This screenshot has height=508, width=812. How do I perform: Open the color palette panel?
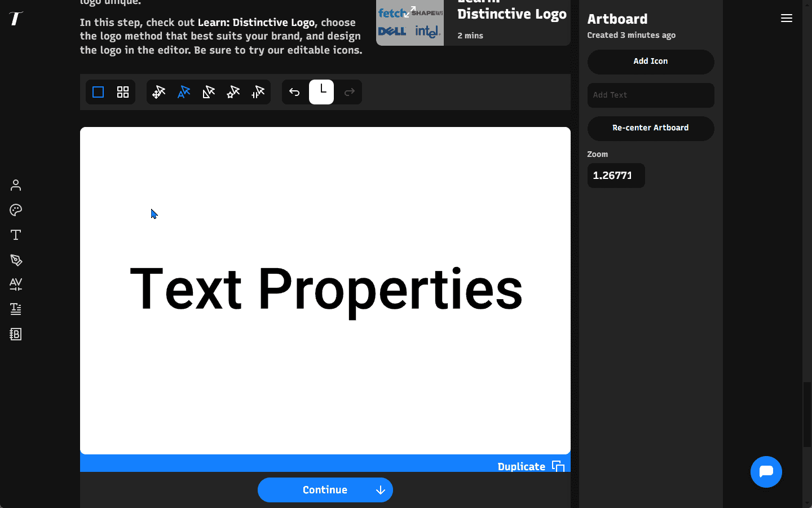point(15,210)
